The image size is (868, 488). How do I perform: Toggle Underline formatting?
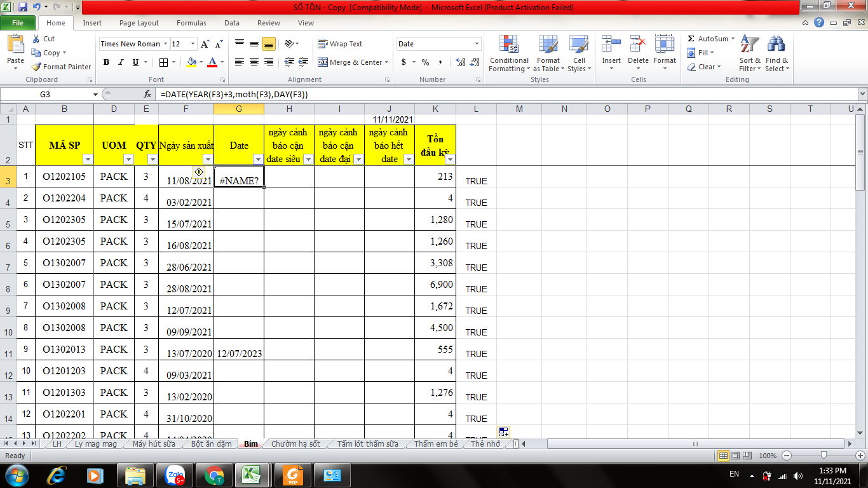[135, 62]
